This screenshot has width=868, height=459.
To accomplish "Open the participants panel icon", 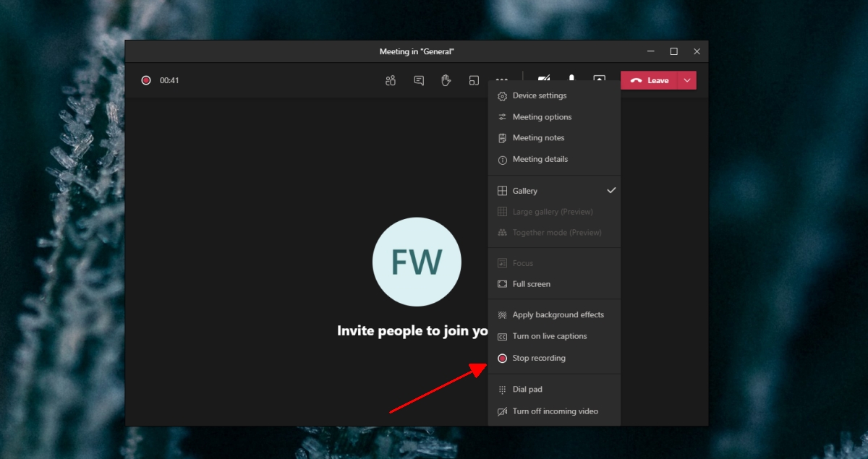I will pos(391,80).
